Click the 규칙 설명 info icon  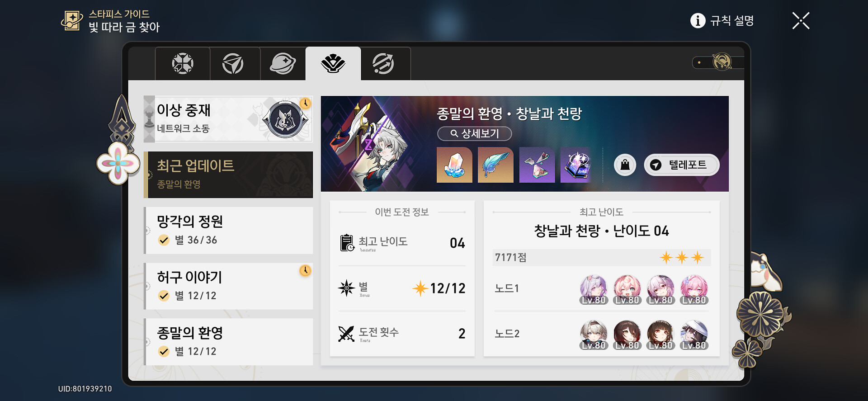point(698,20)
